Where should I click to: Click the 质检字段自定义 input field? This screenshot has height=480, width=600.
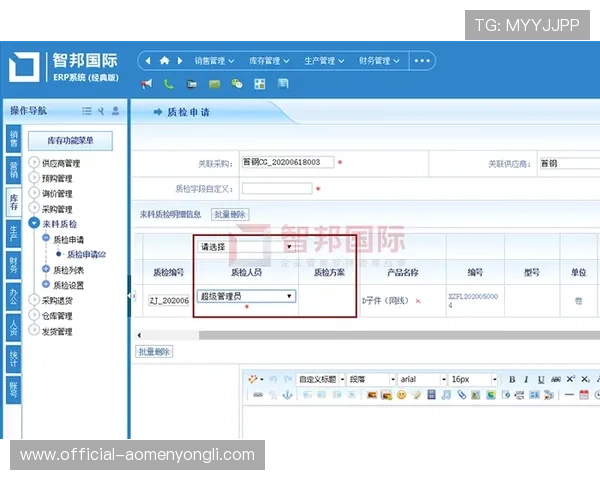pyautogui.click(x=277, y=188)
